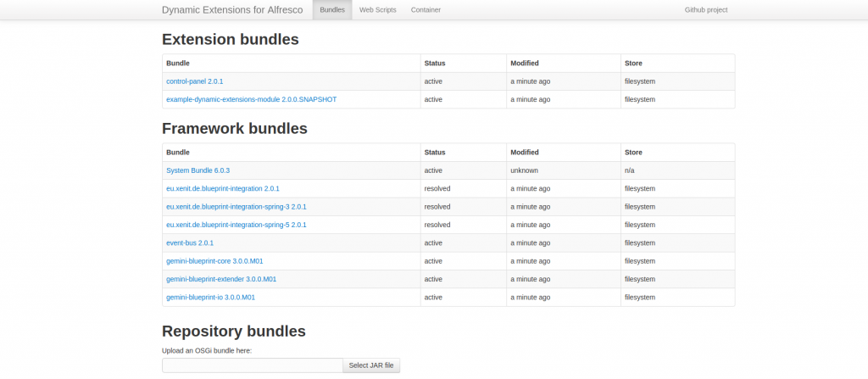Open gemini-blueprint-io 3.0.0.M01 bundle
The height and width of the screenshot is (379, 868).
point(210,298)
